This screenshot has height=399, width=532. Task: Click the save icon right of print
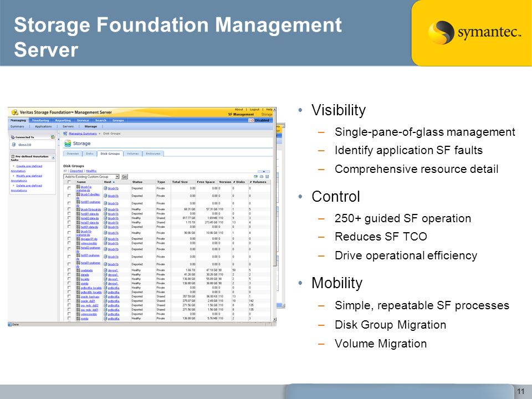[x=267, y=176]
